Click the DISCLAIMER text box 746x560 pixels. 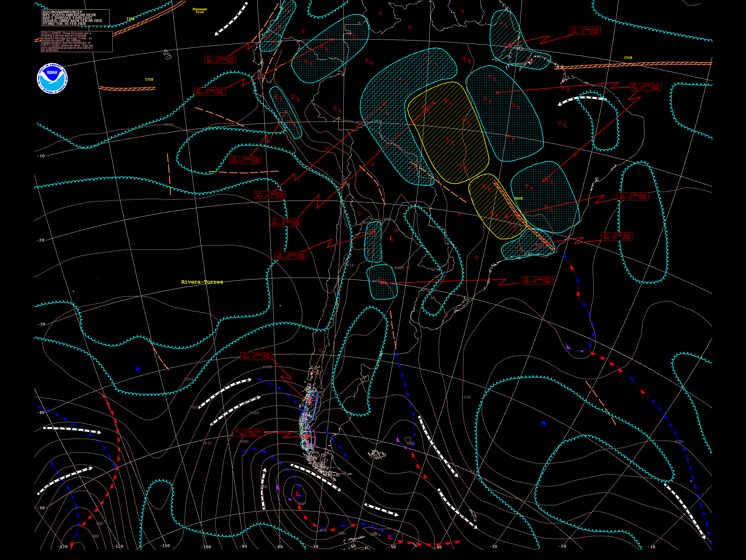[76, 42]
